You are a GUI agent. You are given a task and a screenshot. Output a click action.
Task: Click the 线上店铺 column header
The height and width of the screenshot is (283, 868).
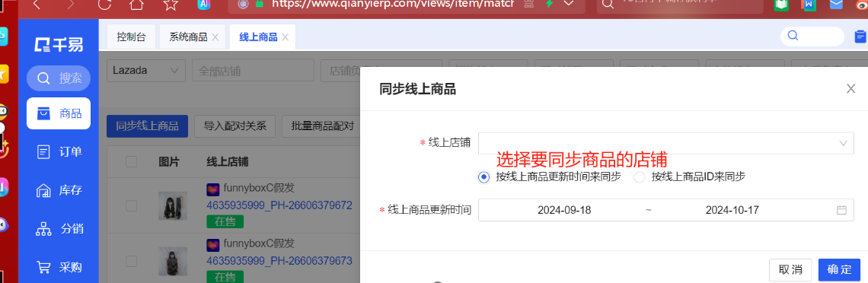228,161
